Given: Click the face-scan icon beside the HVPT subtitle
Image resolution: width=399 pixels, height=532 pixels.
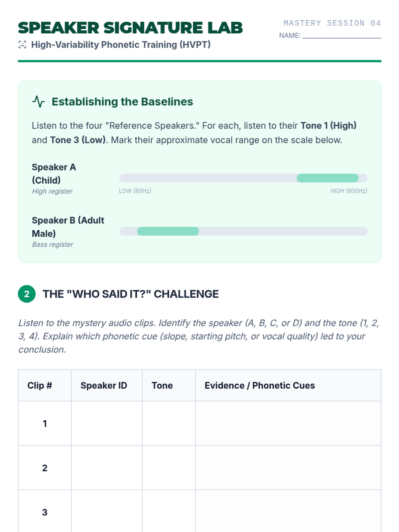Looking at the screenshot, I should click(22, 45).
